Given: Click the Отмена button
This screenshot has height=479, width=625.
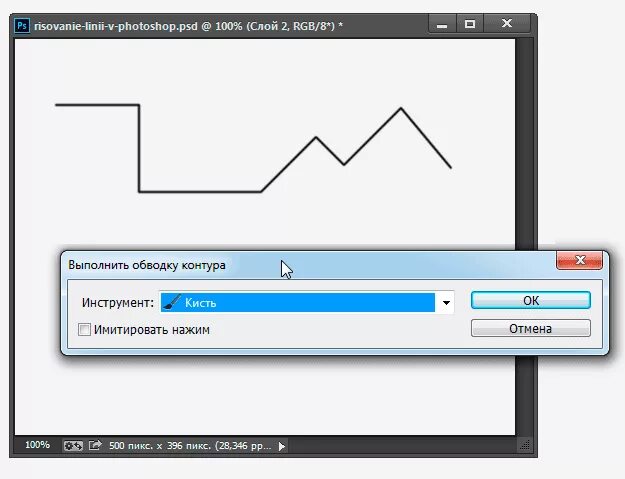Looking at the screenshot, I should [531, 328].
